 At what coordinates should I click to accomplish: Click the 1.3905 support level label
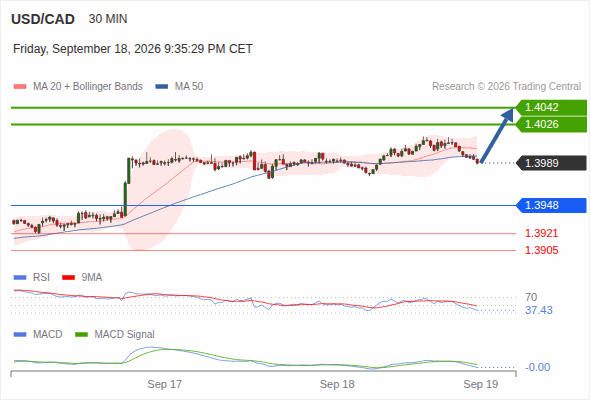541,250
